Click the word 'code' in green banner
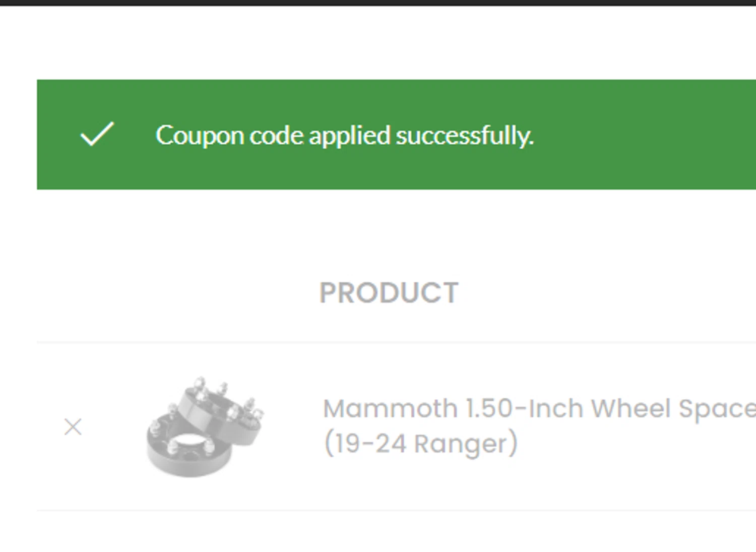 (277, 136)
